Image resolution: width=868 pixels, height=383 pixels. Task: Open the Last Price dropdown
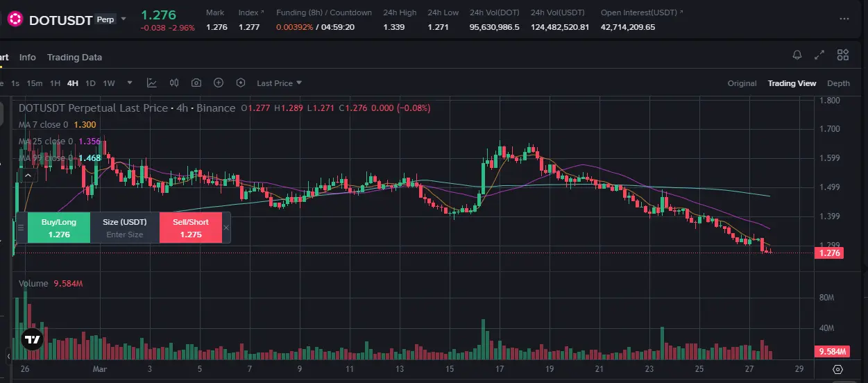click(280, 83)
